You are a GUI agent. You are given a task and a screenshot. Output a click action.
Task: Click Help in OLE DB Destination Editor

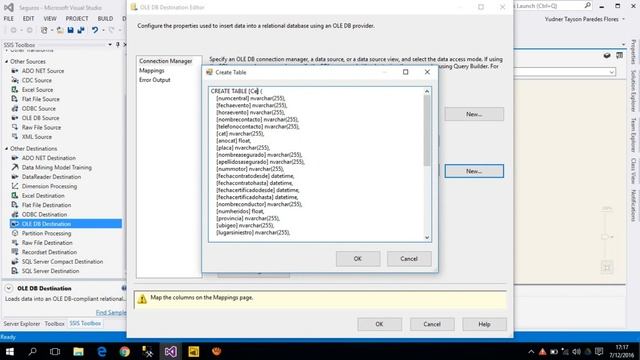click(x=484, y=324)
